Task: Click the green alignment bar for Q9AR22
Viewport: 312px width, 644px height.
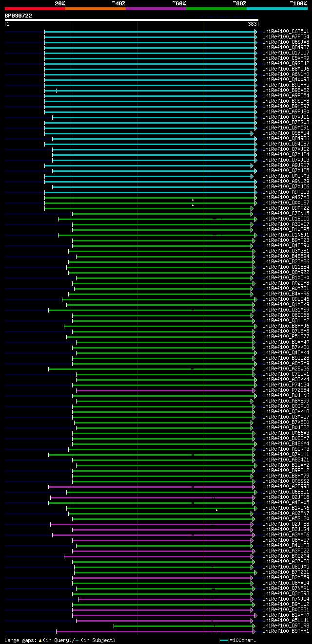Action: [149, 208]
